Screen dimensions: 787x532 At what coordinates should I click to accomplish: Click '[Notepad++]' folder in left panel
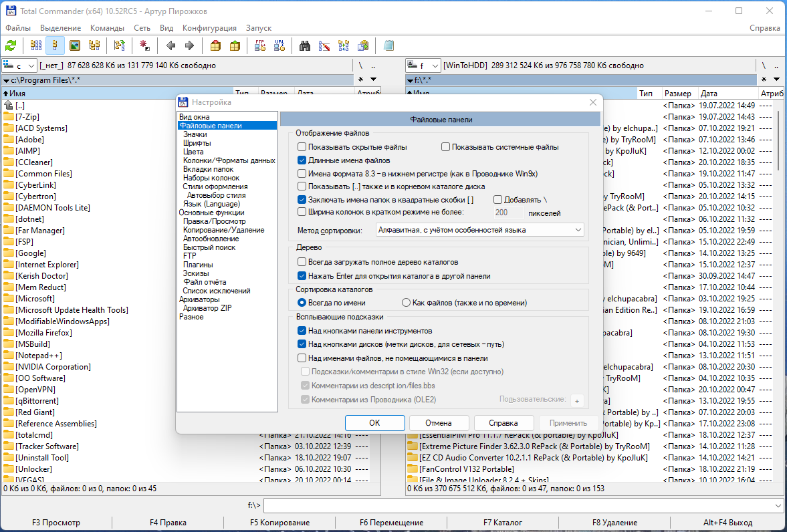pyautogui.click(x=39, y=356)
